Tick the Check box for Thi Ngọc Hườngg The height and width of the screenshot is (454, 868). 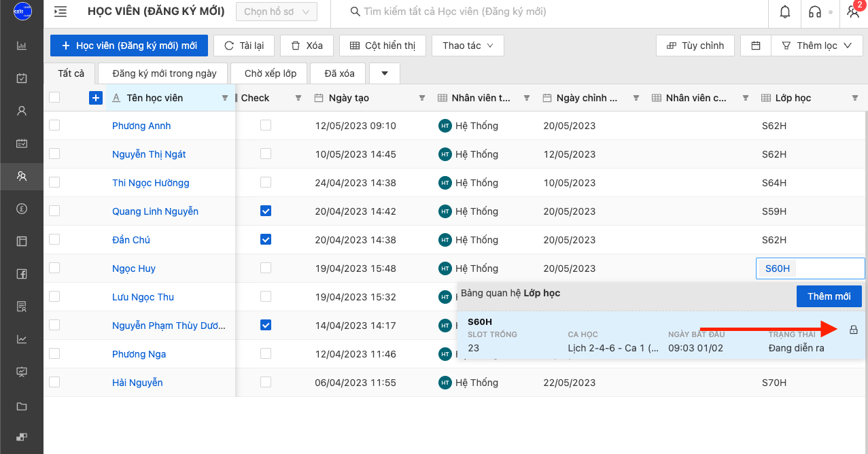[266, 182]
